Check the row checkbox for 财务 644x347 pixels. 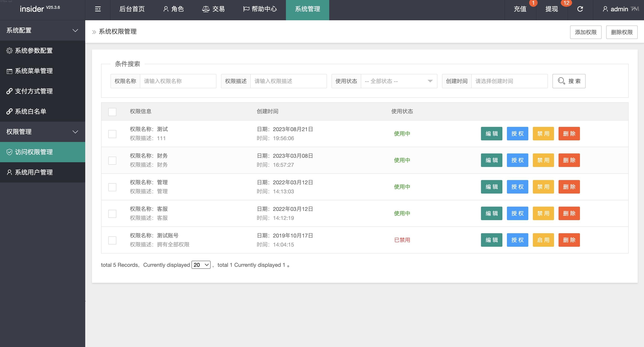click(x=112, y=161)
